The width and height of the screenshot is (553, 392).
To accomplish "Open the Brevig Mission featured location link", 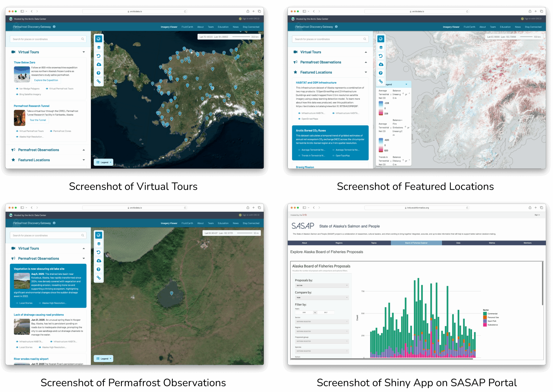I will point(305,167).
